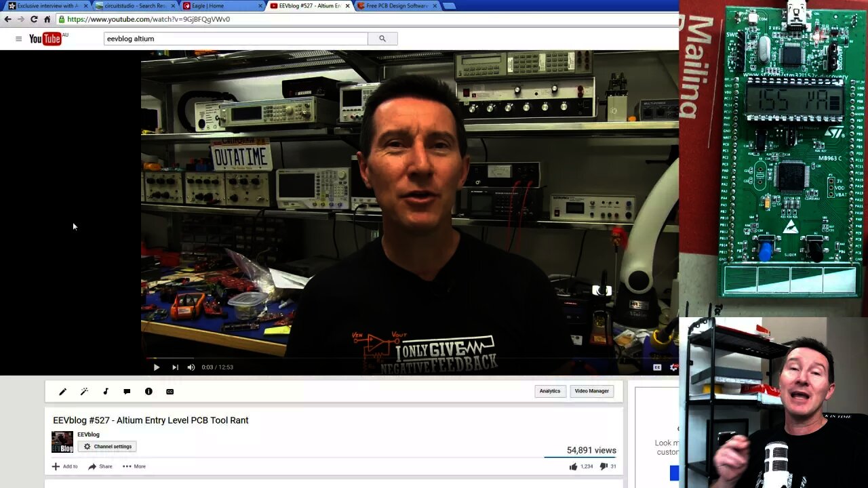The width and height of the screenshot is (868, 488).
Task: Click the magnifier search button
Action: coord(382,39)
